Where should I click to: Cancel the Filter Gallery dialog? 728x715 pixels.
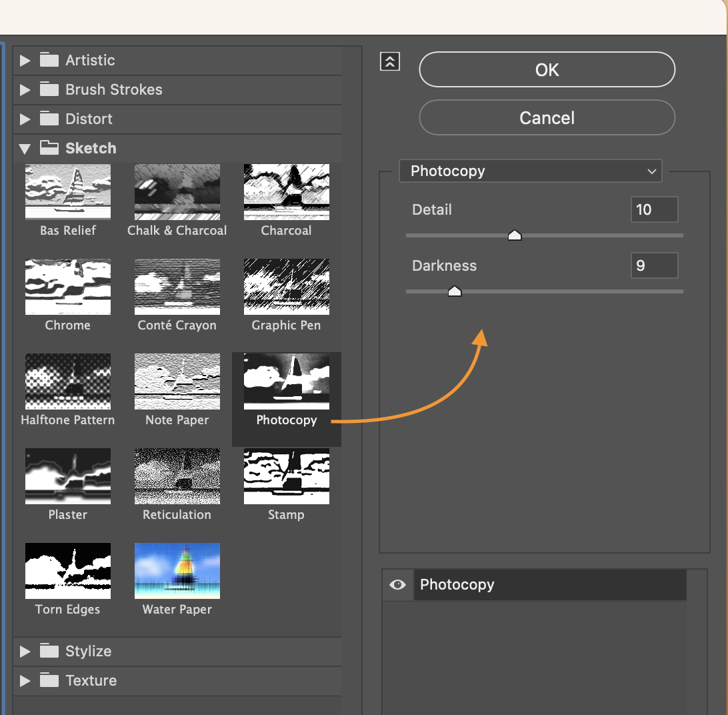[x=547, y=117]
